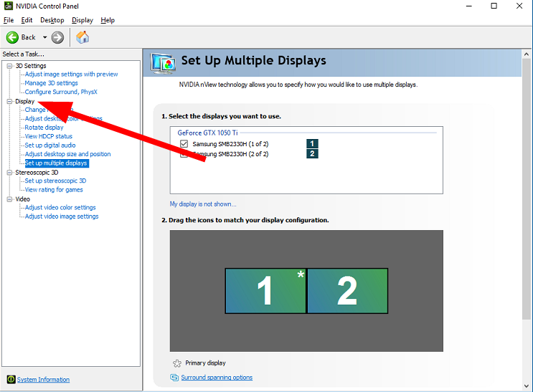Screen dimensions: 533x392
Task: Go to the Home page icon
Action: pyautogui.click(x=82, y=37)
